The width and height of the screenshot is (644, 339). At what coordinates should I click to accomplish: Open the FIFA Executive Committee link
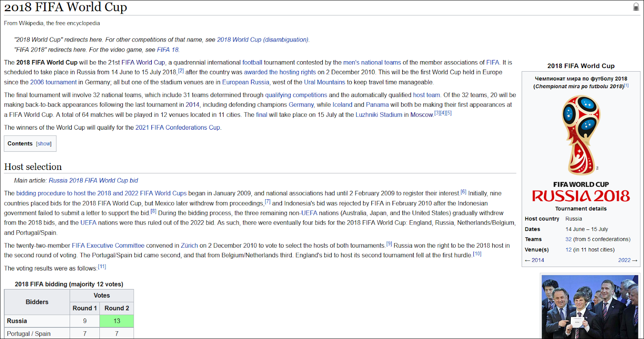[x=108, y=246]
